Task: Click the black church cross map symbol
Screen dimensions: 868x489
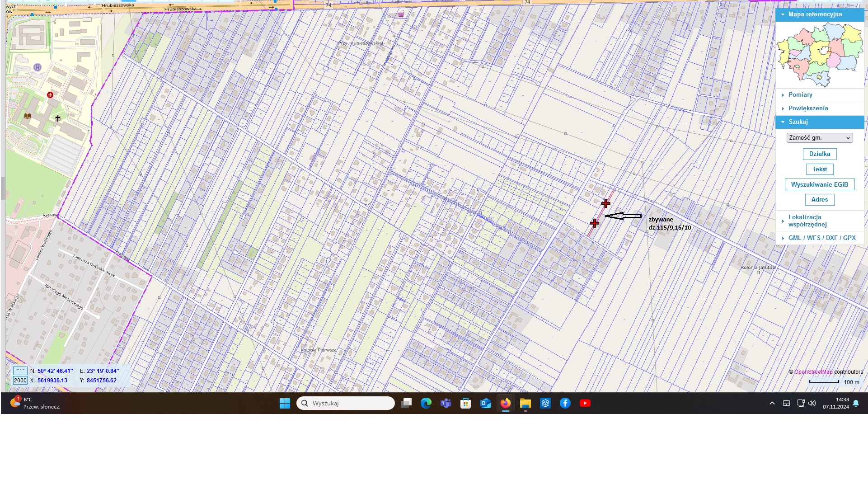Action: click(x=58, y=118)
